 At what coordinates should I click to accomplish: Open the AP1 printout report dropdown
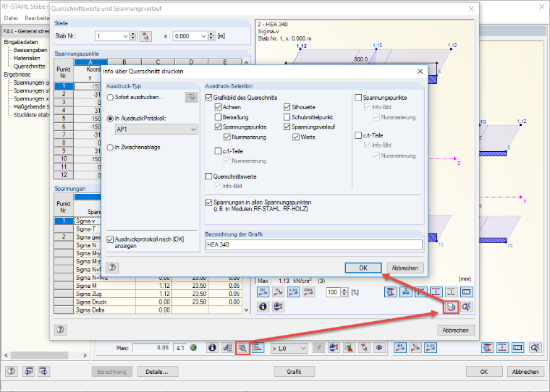click(156, 129)
